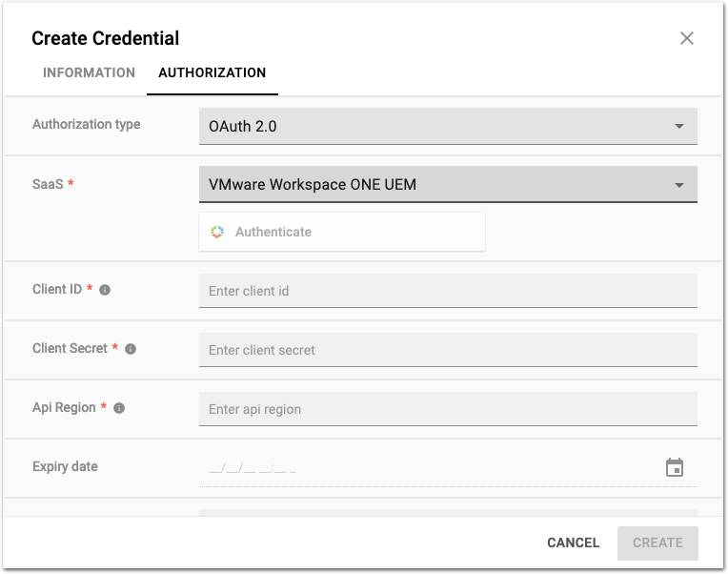The image size is (728, 574).
Task: Select the Authorization tab
Action: (212, 72)
